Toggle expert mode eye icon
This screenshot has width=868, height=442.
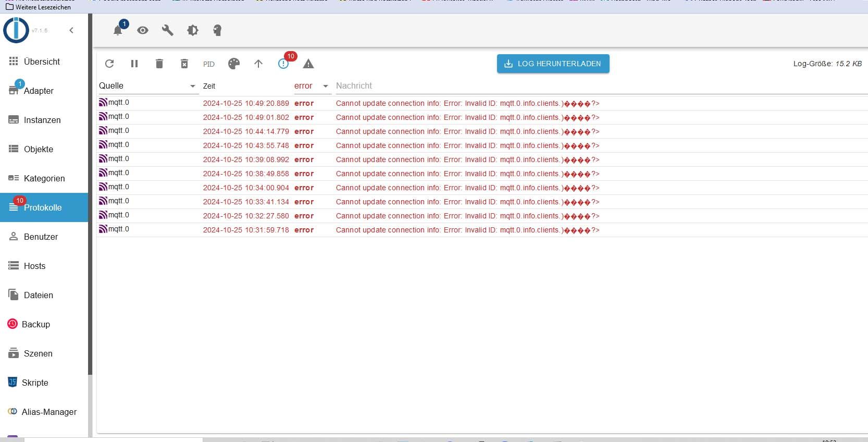click(x=143, y=30)
